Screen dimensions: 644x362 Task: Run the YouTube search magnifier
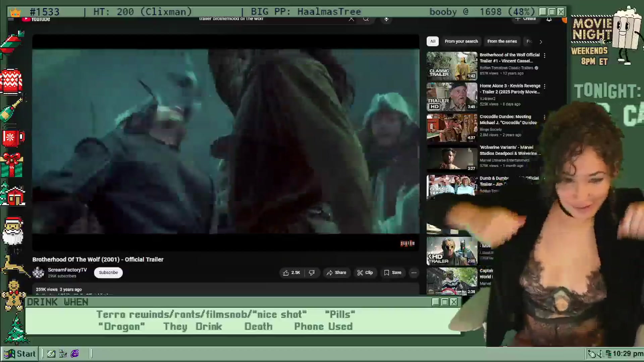click(x=366, y=19)
